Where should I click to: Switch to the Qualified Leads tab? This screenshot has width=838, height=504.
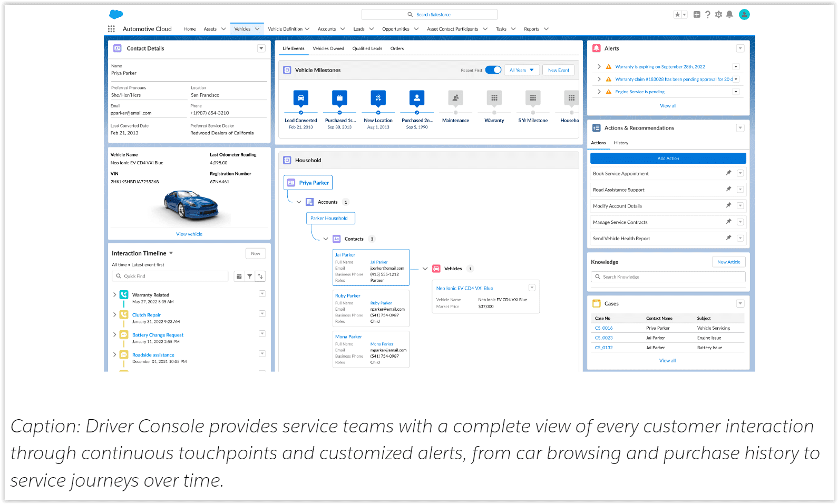[x=367, y=48]
